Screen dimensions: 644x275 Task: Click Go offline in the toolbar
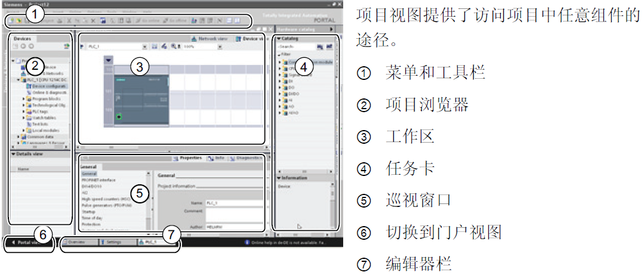tap(174, 20)
